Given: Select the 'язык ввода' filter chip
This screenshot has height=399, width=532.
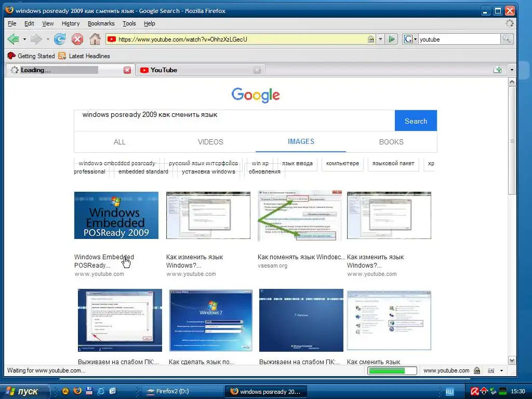Looking at the screenshot, I should (x=297, y=163).
